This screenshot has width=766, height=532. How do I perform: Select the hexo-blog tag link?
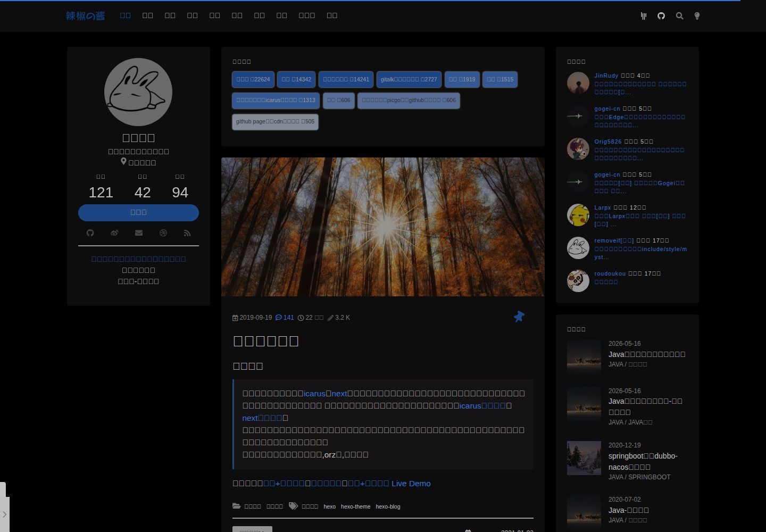(x=388, y=506)
